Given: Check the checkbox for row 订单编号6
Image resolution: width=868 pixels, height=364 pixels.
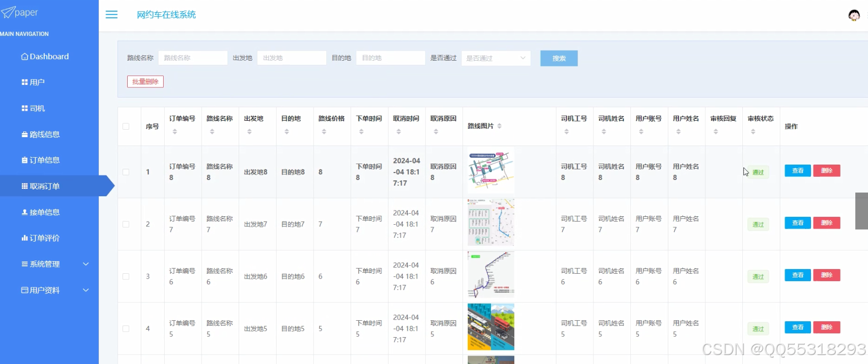Looking at the screenshot, I should coord(126,276).
